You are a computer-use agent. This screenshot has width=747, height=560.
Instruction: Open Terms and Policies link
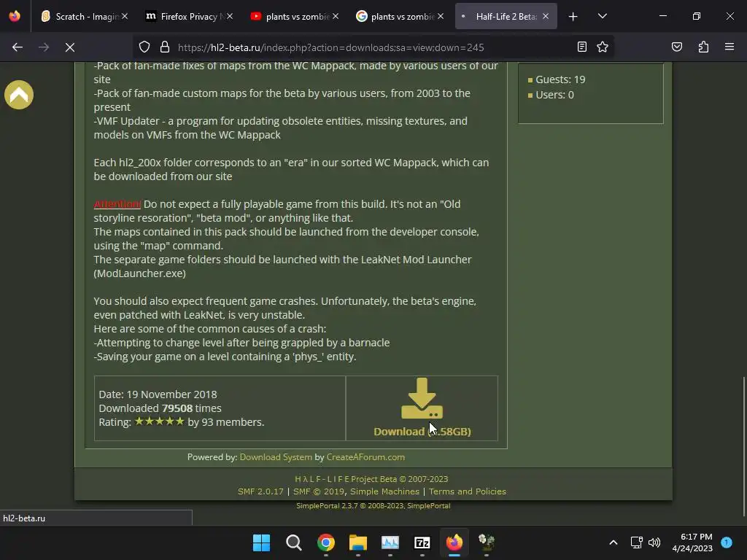[x=468, y=491]
